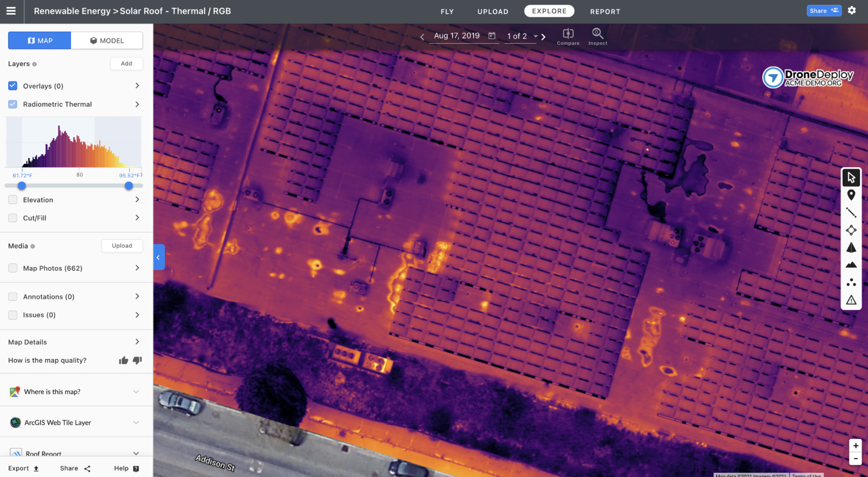The image size is (868, 477).
Task: Click the maximum temperature slider handle
Action: [x=129, y=186]
